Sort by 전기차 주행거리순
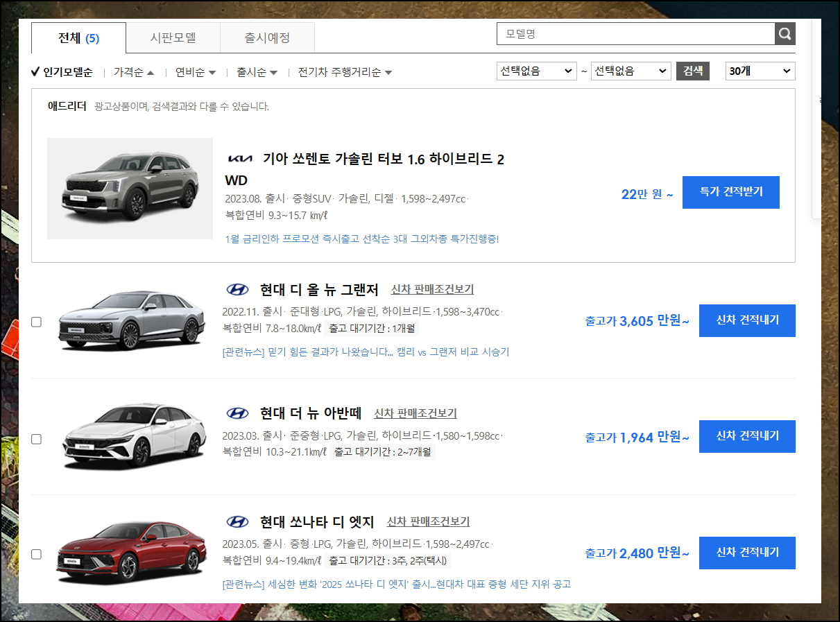The height and width of the screenshot is (622, 840). coord(345,72)
